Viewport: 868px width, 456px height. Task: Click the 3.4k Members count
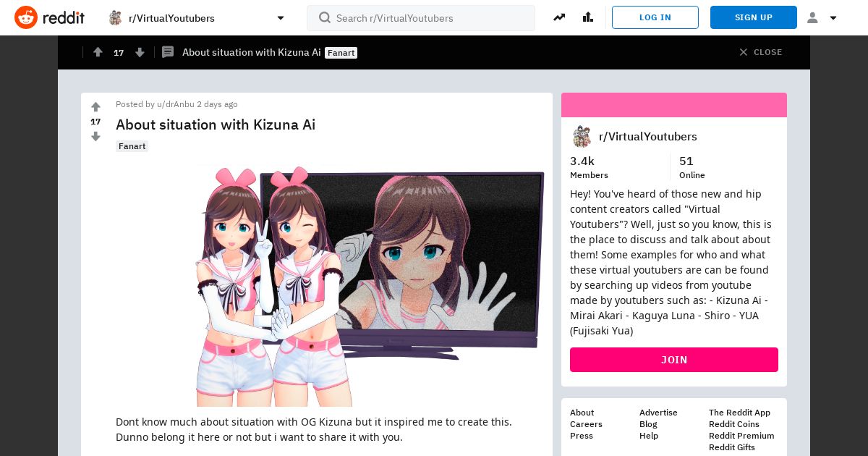[589, 166]
